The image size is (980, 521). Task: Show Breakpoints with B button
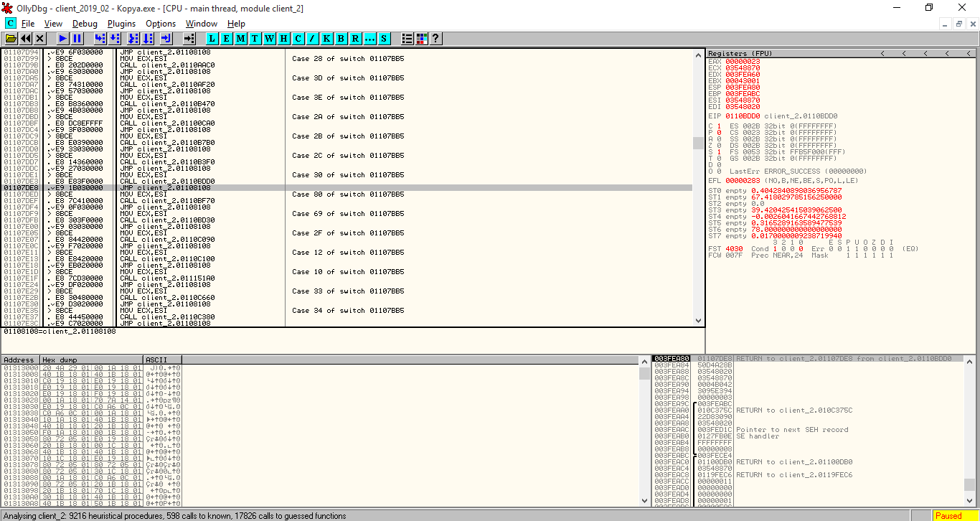[341, 38]
